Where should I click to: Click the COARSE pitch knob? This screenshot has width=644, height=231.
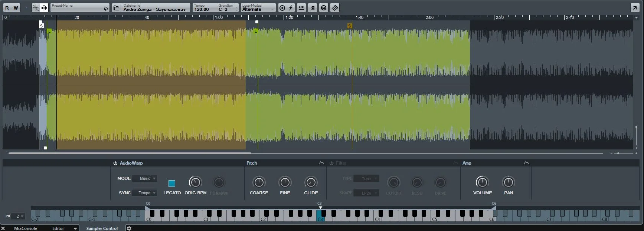click(x=259, y=182)
